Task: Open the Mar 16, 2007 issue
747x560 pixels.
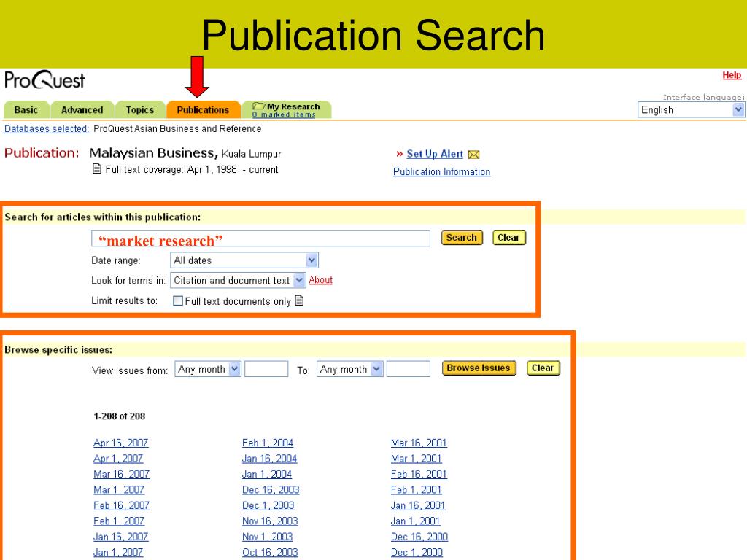Action: 122,474
